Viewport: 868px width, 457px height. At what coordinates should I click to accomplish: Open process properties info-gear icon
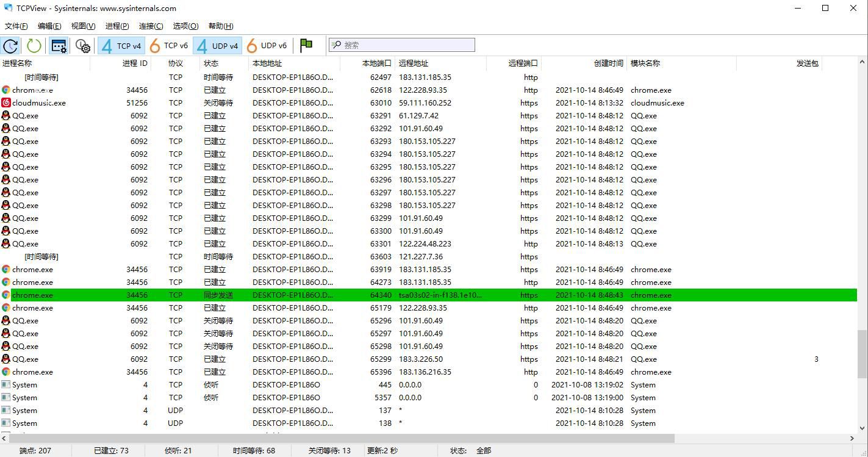[83, 46]
